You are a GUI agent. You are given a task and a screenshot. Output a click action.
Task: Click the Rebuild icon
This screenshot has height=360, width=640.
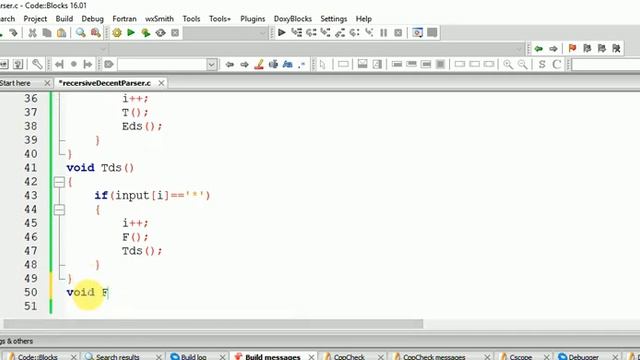[160, 33]
